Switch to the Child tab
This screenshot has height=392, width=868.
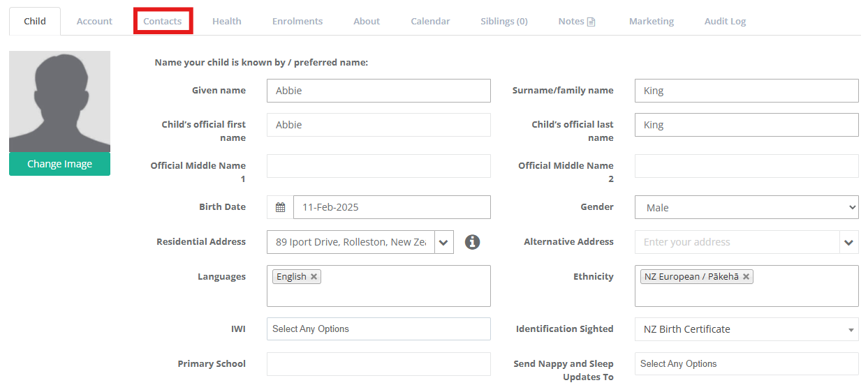(x=35, y=22)
